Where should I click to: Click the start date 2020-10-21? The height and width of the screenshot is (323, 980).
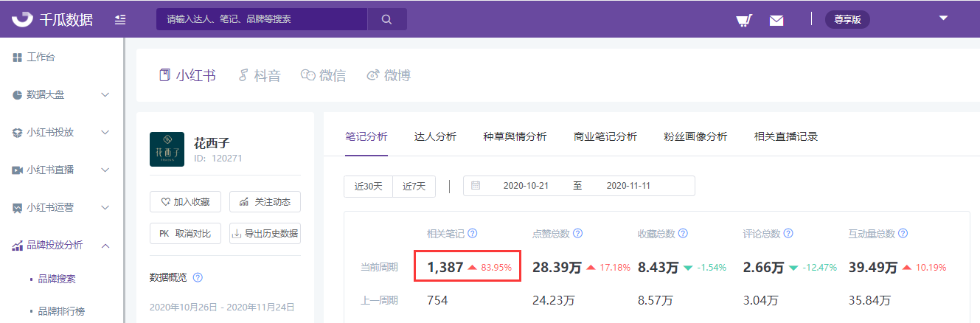coord(527,186)
